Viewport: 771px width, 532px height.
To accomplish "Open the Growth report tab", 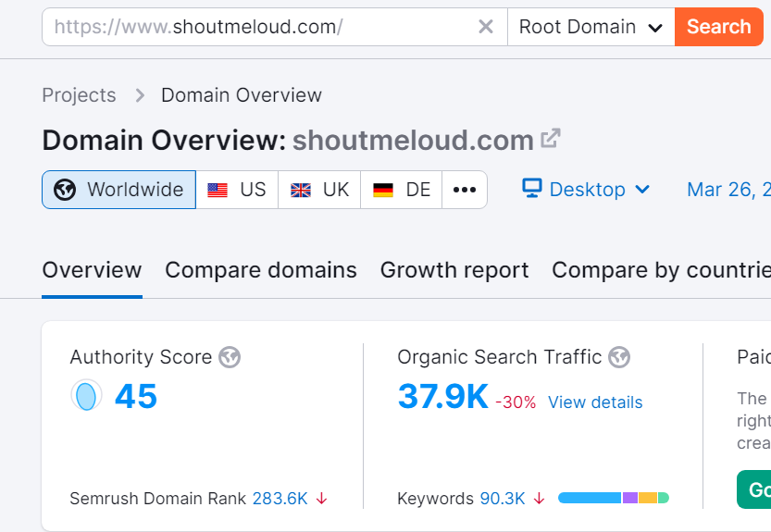I will point(454,270).
